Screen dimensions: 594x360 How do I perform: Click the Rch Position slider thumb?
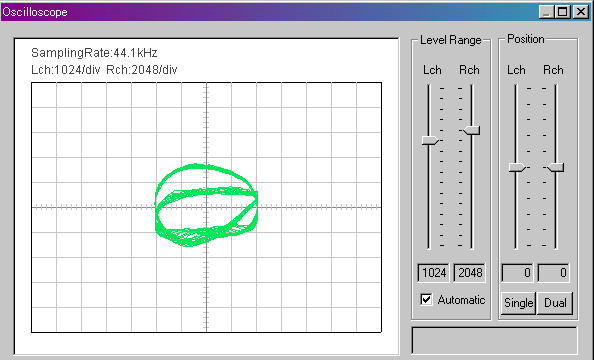556,167
